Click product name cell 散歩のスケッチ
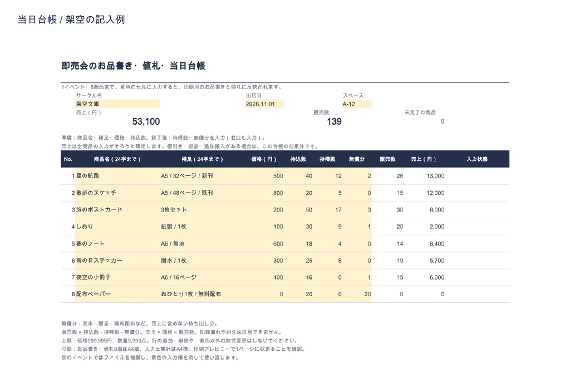 [x=118, y=193]
